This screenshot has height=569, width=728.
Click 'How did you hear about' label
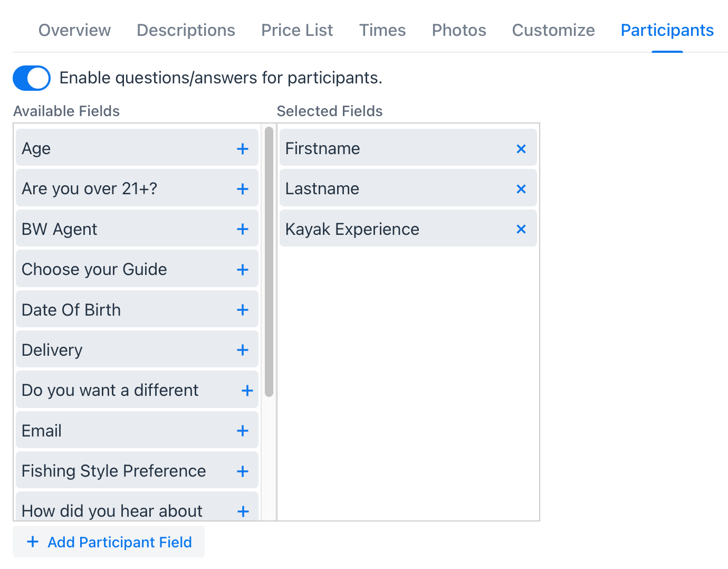coord(112,511)
